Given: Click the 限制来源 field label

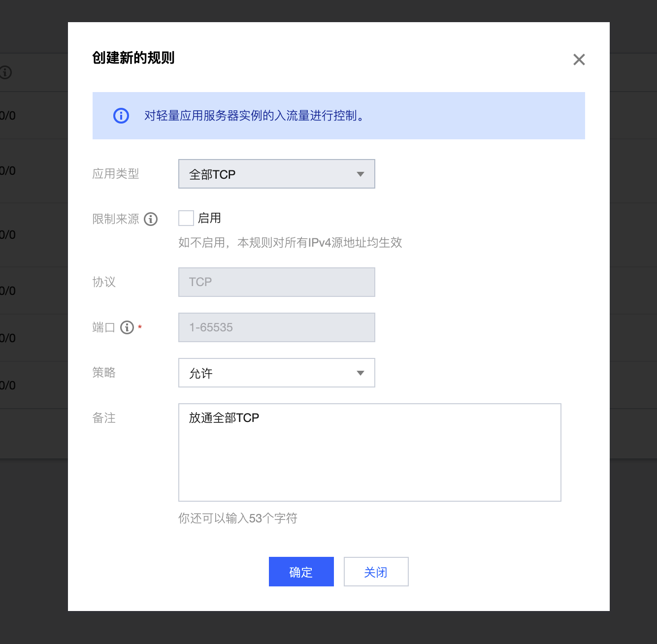Looking at the screenshot, I should (x=116, y=219).
